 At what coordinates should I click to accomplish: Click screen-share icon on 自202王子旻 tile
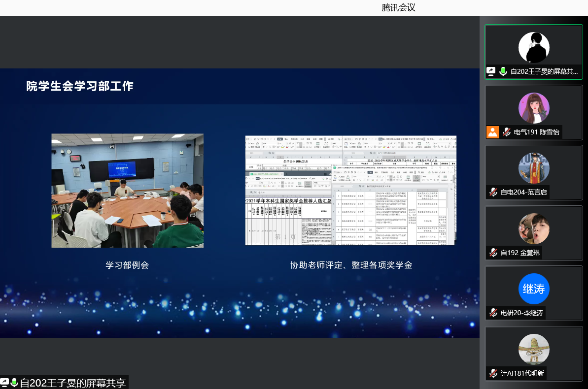491,71
